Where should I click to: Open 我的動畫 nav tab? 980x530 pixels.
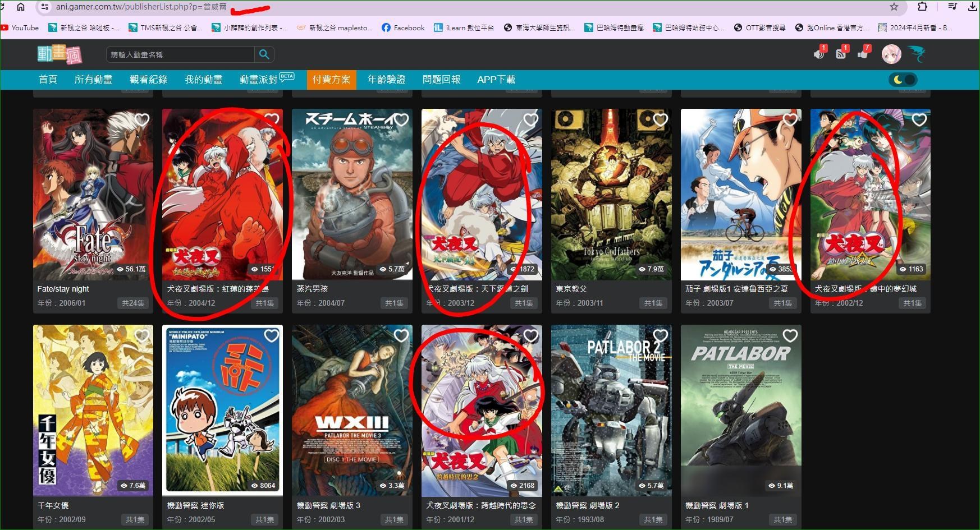pos(203,80)
